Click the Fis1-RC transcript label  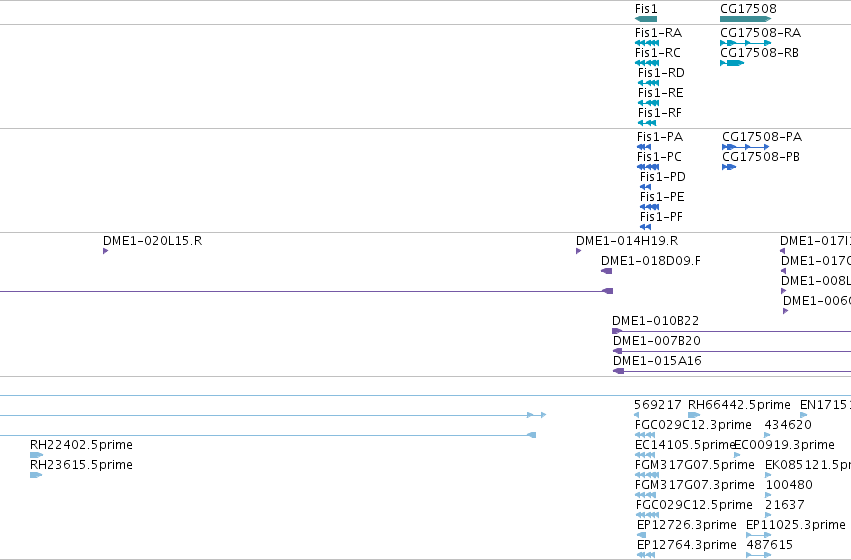657,53
